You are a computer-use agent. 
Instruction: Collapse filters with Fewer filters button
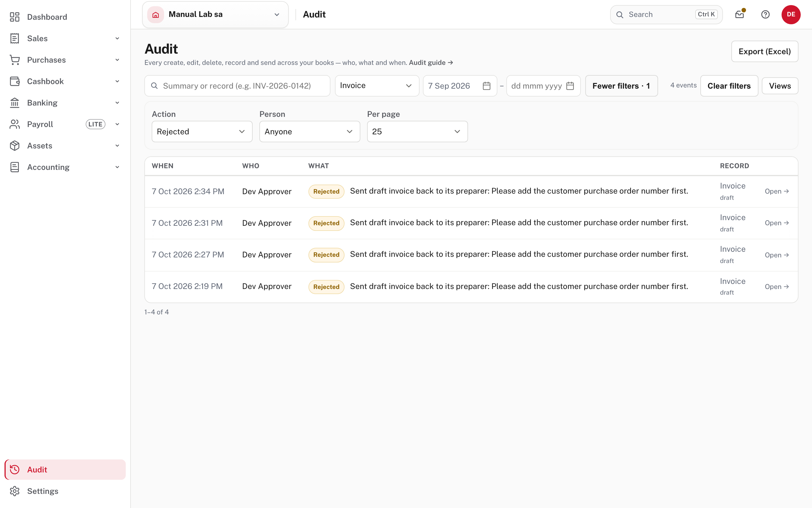tap(621, 86)
